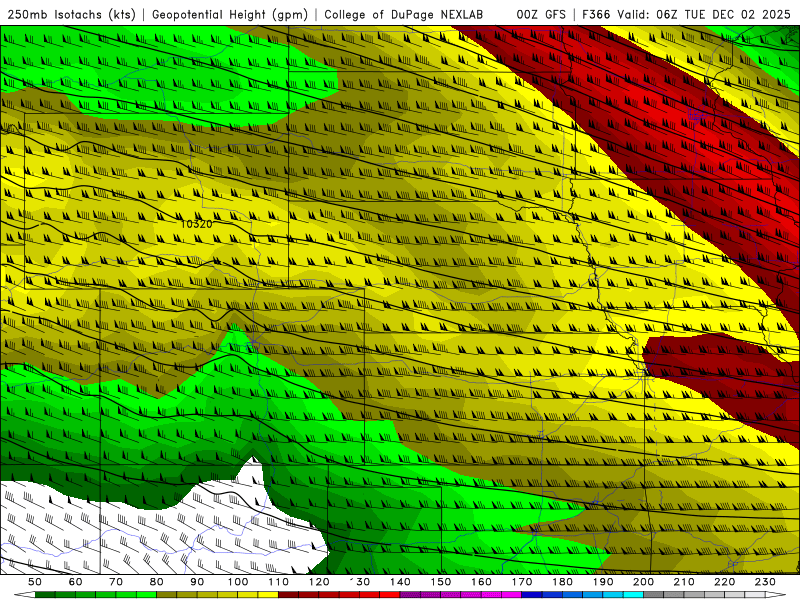Click the dark blue swatch just right of 170

[x=532, y=595]
